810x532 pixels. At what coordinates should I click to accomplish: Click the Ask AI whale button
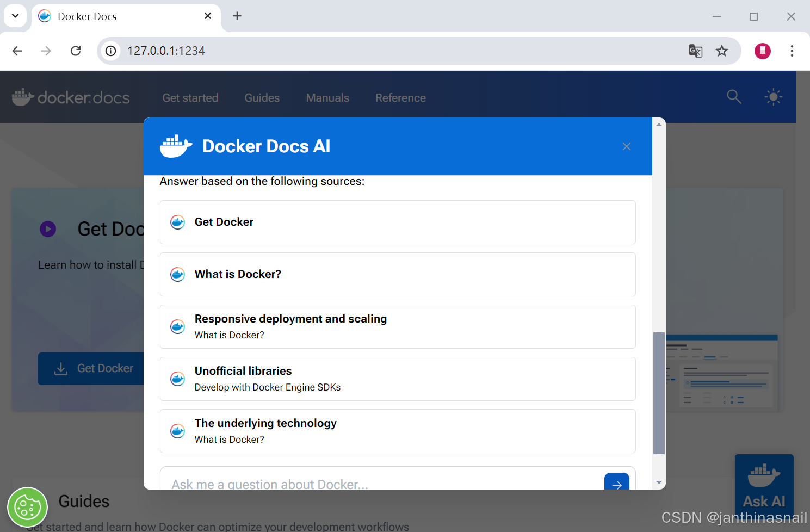tap(764, 485)
